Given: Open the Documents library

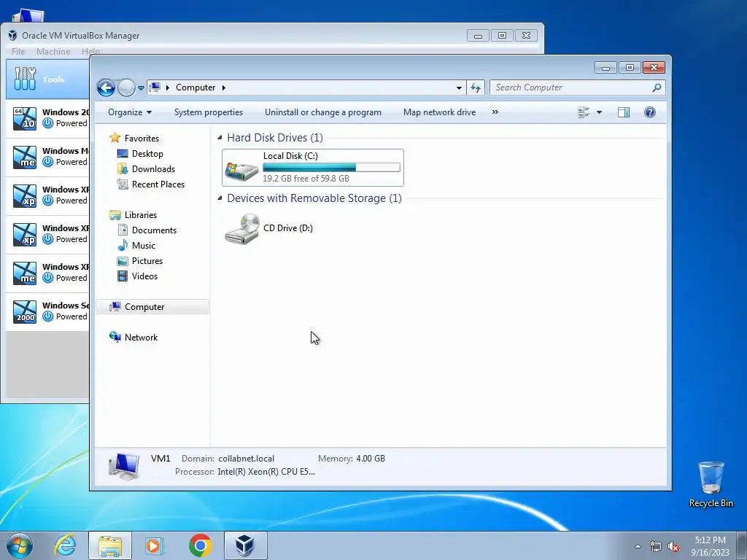Looking at the screenshot, I should pos(154,230).
